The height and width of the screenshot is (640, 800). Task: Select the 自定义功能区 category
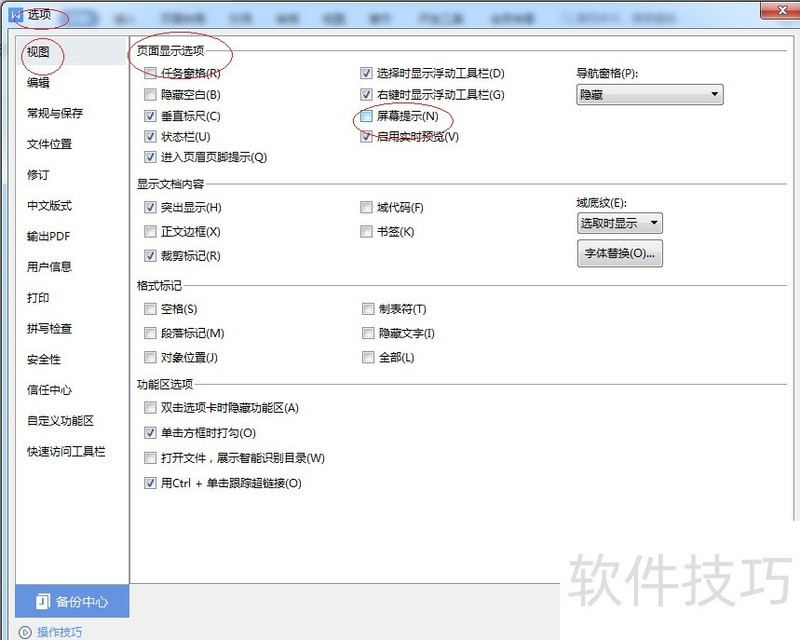click(60, 421)
